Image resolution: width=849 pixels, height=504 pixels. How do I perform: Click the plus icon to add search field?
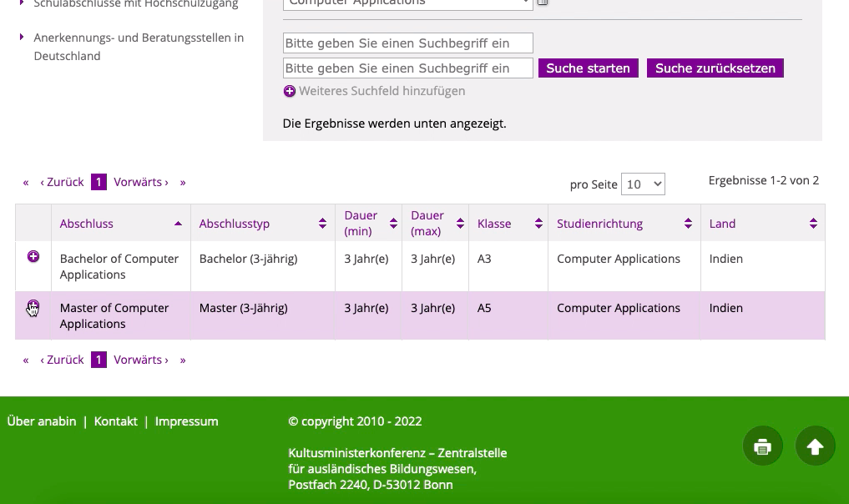(290, 91)
